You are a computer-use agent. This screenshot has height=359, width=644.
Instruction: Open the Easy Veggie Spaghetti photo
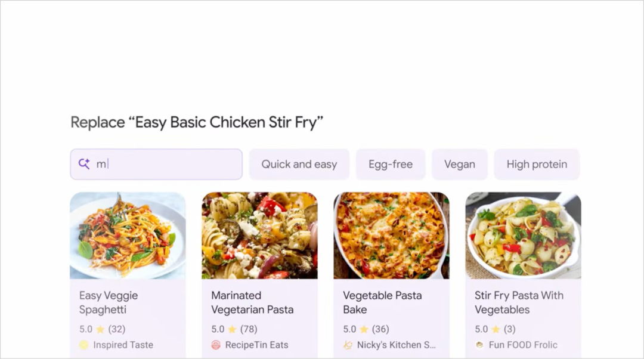click(128, 236)
